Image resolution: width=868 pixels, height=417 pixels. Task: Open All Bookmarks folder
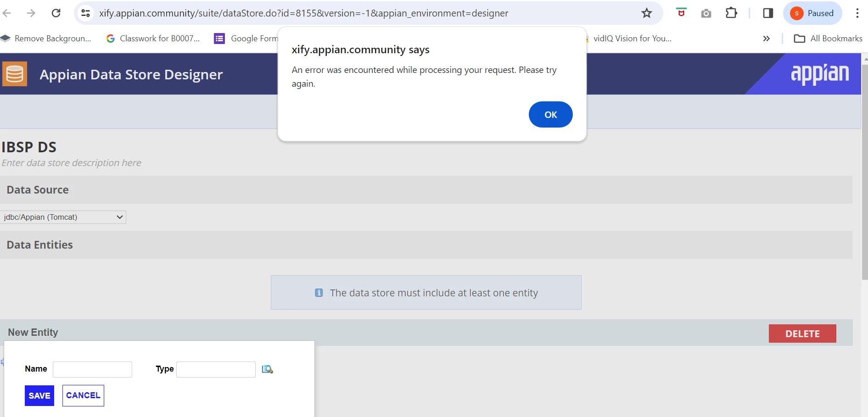[x=828, y=39]
